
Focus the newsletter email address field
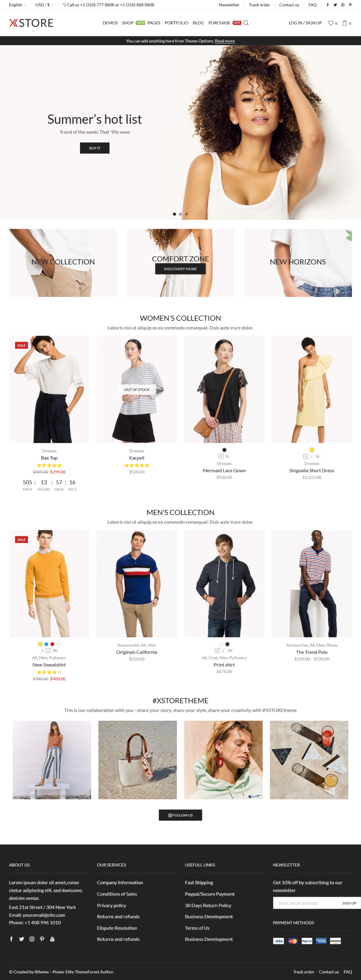[305, 903]
